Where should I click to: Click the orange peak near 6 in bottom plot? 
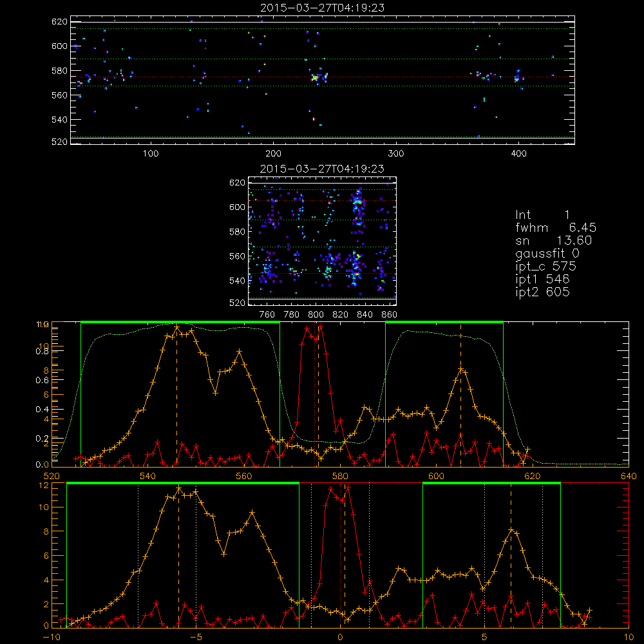click(511, 530)
